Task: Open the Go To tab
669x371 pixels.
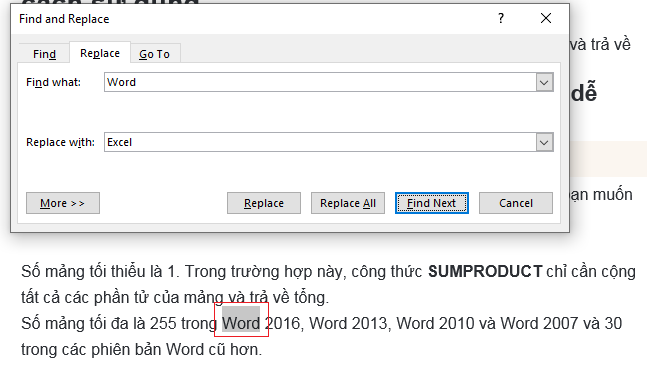Action: click(155, 54)
